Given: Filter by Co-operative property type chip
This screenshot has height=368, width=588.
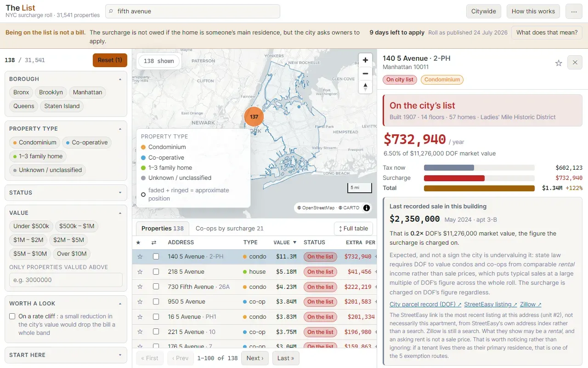Looking at the screenshot, I should tap(87, 143).
